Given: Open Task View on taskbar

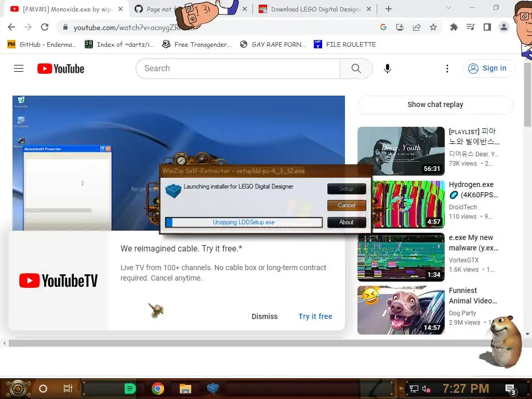Looking at the screenshot, I should click(68, 389).
